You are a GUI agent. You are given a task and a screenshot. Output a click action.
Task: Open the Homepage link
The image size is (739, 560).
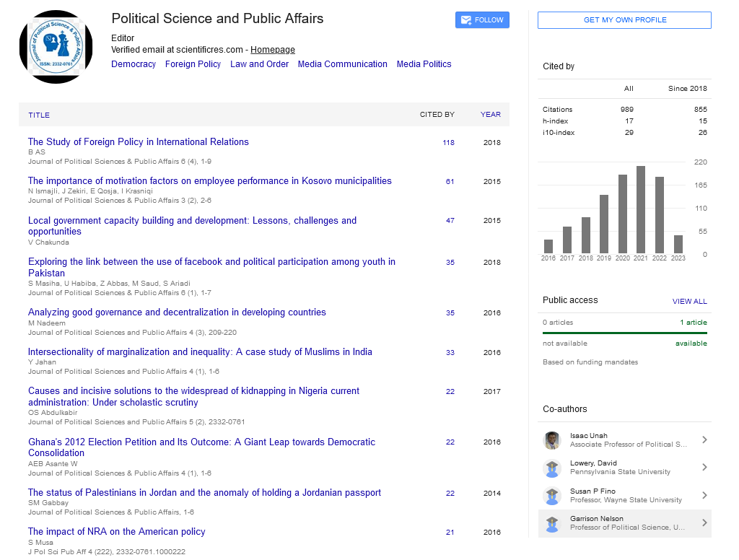pos(272,50)
